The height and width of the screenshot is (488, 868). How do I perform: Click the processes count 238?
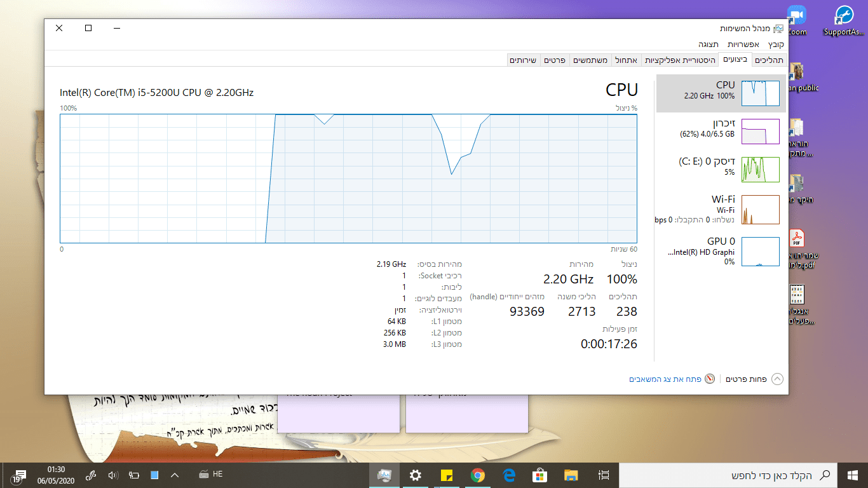pyautogui.click(x=627, y=311)
